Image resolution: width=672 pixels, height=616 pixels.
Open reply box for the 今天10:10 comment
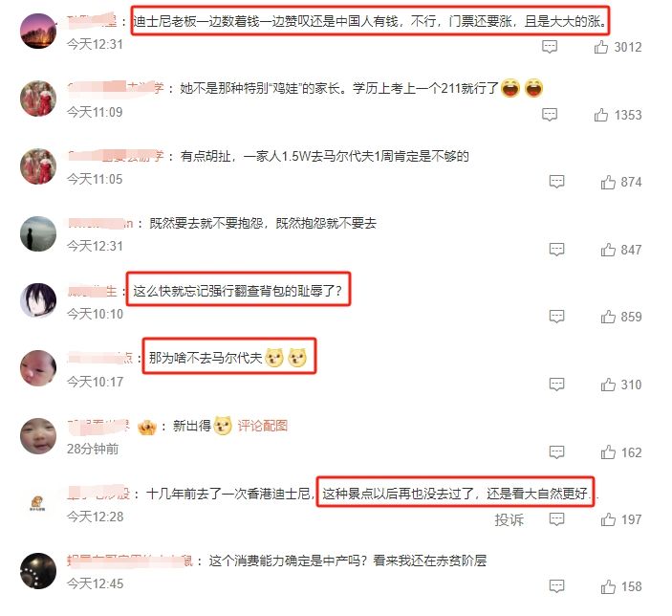(x=556, y=317)
